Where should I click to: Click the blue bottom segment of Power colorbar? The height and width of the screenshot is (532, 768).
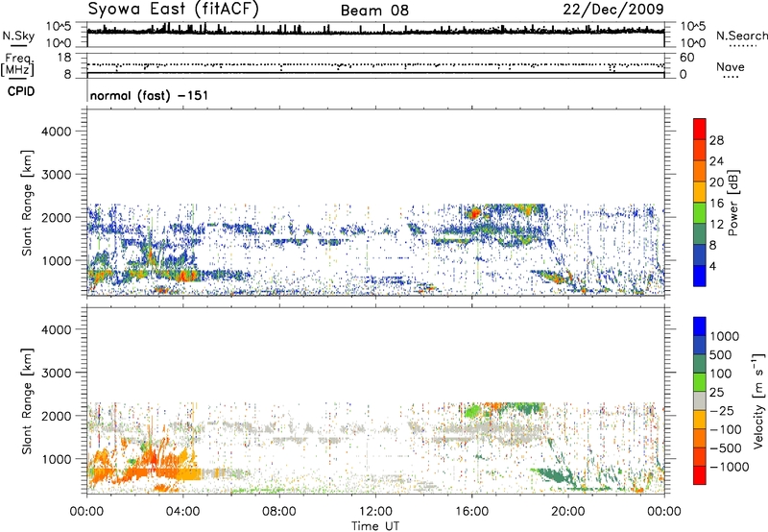point(700,276)
